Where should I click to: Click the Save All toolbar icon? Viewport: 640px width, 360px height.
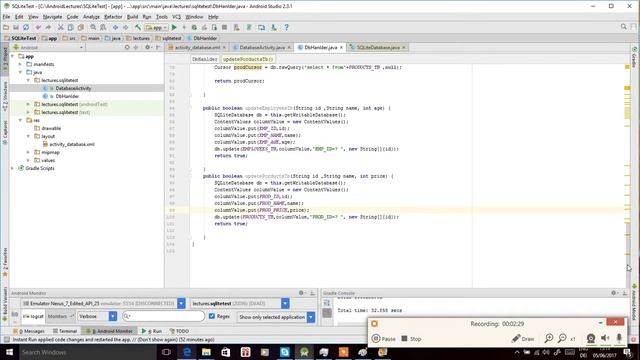[x=16, y=27]
